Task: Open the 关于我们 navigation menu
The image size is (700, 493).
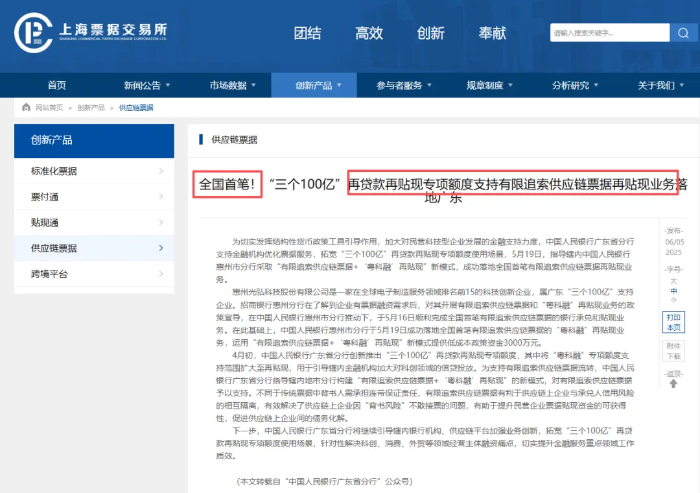Action: coord(656,85)
